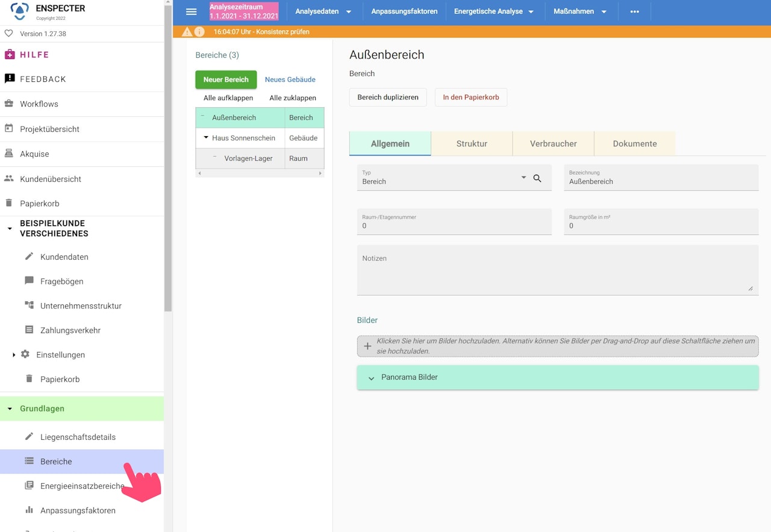Image resolution: width=771 pixels, height=532 pixels.
Task: Click the Unternehmensstruktur tree icon
Action: coord(29,305)
